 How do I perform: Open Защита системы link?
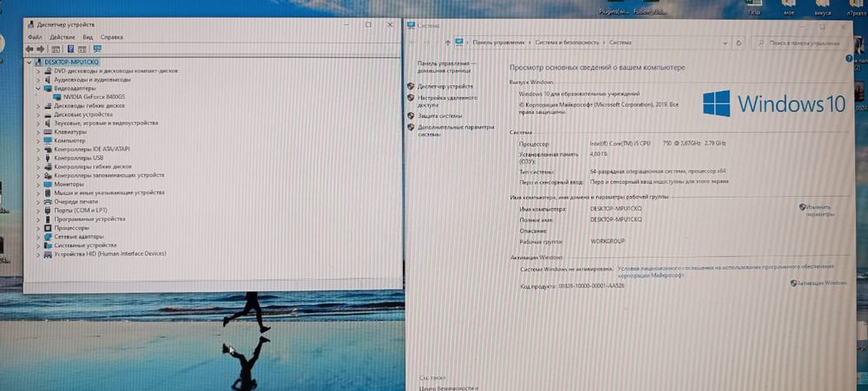click(x=439, y=115)
